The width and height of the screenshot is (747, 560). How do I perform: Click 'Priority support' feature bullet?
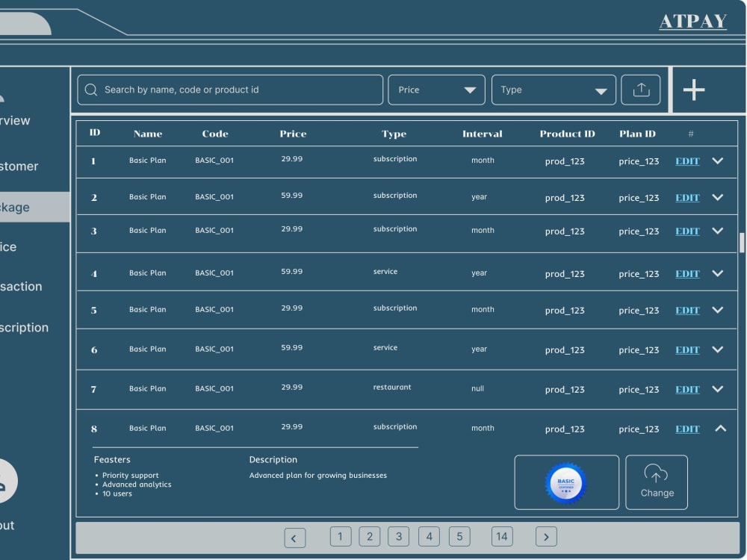click(x=130, y=475)
